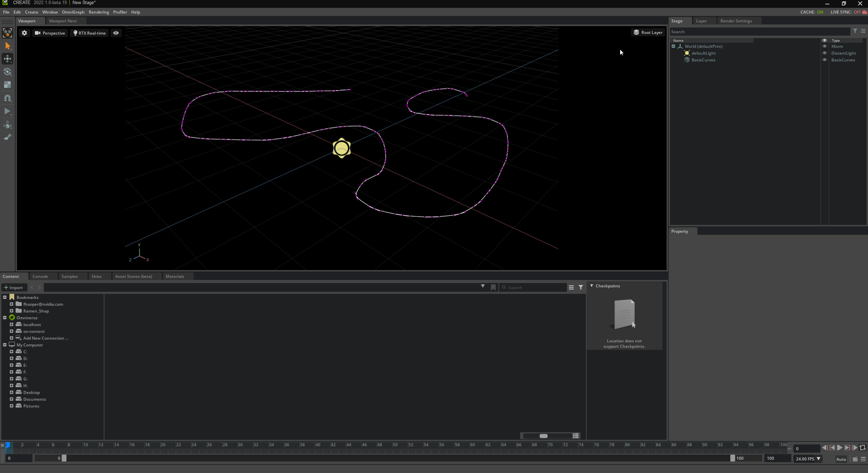The height and width of the screenshot is (473, 868).
Task: Choose the Scale tool in left toolbar
Action: pyautogui.click(x=7, y=85)
